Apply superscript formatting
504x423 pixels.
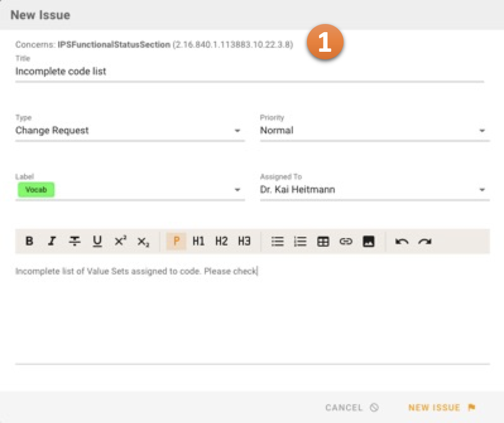point(120,241)
